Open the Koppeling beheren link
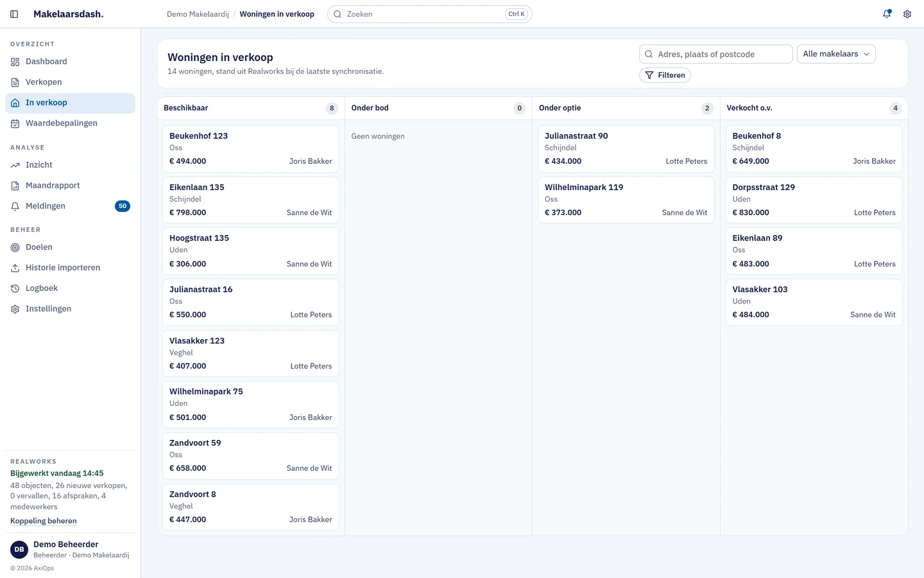 coord(44,521)
